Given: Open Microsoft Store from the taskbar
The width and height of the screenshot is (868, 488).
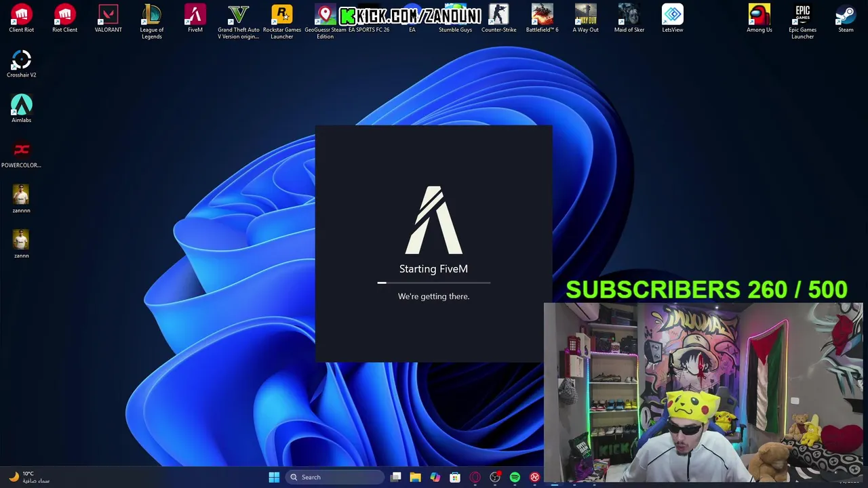Looking at the screenshot, I should [x=455, y=477].
